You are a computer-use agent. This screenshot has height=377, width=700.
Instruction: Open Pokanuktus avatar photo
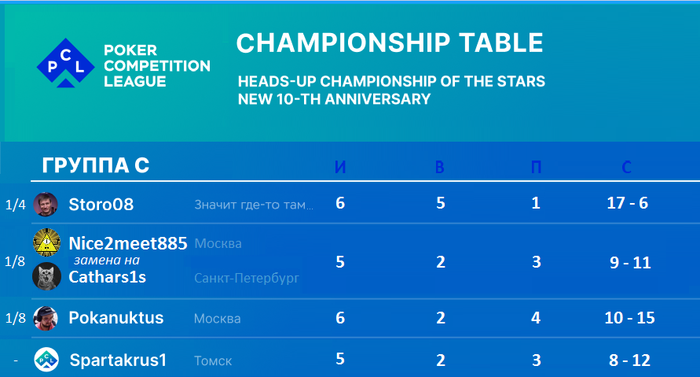click(x=46, y=318)
